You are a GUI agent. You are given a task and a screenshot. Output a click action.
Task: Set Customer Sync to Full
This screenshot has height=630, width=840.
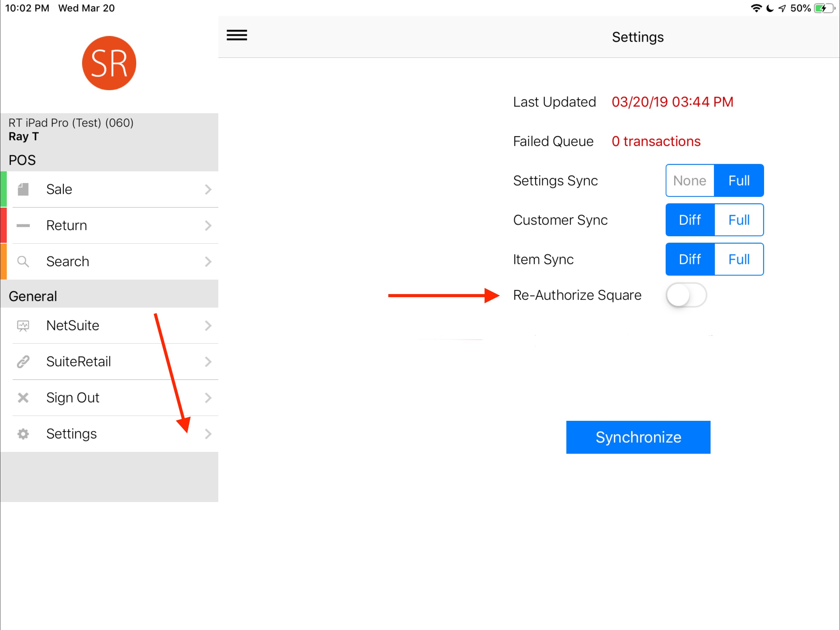(739, 220)
